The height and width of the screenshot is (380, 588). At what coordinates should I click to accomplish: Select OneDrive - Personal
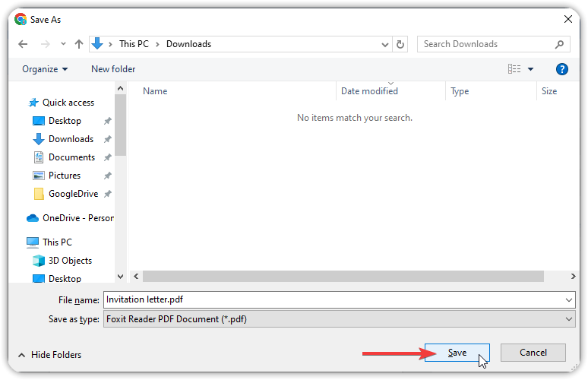tap(78, 218)
